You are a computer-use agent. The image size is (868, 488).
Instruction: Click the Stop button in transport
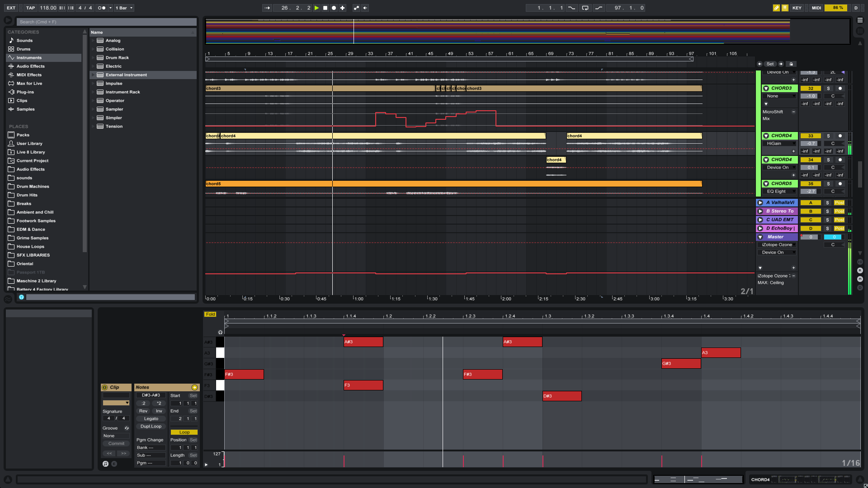[325, 8]
